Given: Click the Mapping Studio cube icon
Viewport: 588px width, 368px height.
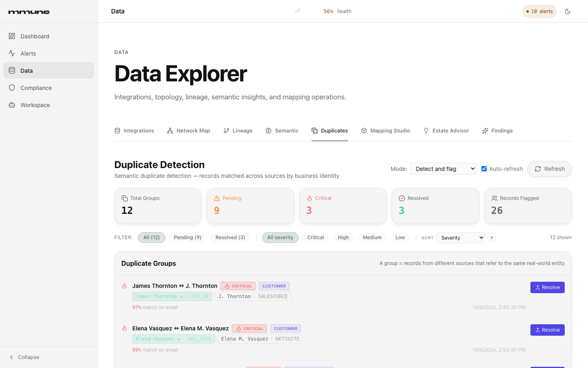Looking at the screenshot, I should tap(364, 131).
